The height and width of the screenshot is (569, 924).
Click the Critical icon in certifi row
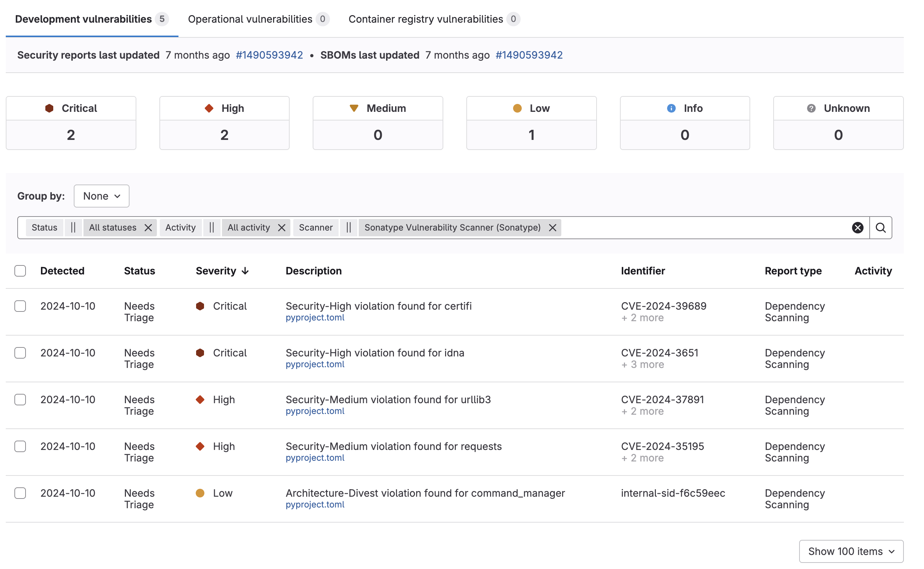click(200, 306)
